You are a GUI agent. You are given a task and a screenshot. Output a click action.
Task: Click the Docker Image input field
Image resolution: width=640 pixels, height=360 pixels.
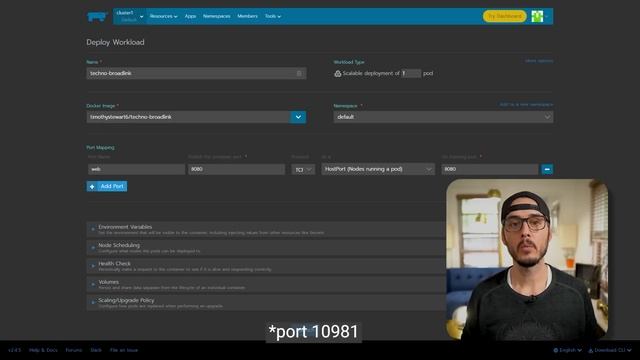point(189,117)
